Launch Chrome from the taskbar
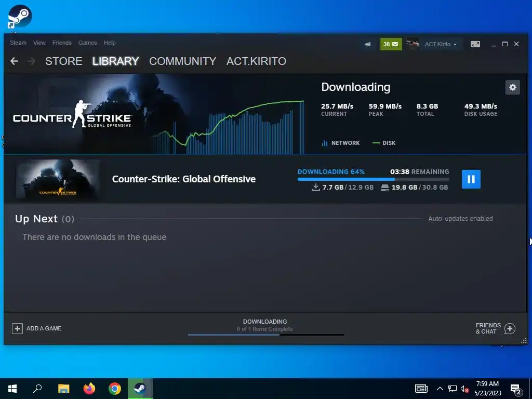The image size is (532, 399). [115, 389]
